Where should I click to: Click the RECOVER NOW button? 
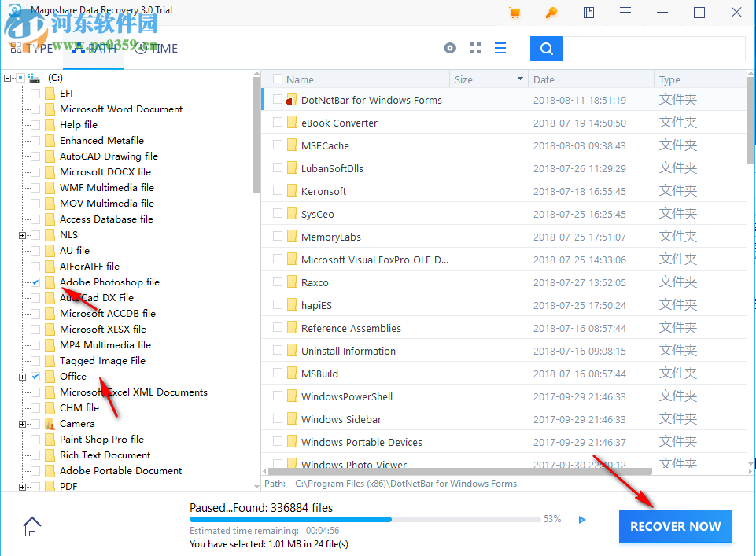pyautogui.click(x=675, y=526)
